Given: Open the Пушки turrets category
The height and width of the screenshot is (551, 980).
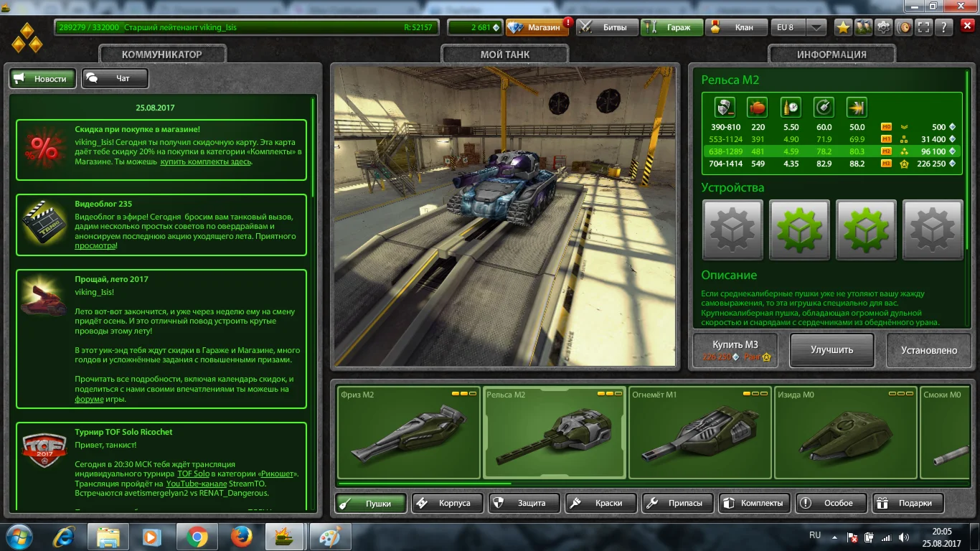Looking at the screenshot, I should point(371,503).
